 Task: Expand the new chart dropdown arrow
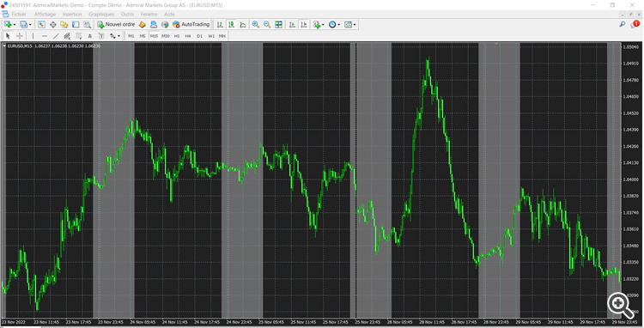click(15, 25)
